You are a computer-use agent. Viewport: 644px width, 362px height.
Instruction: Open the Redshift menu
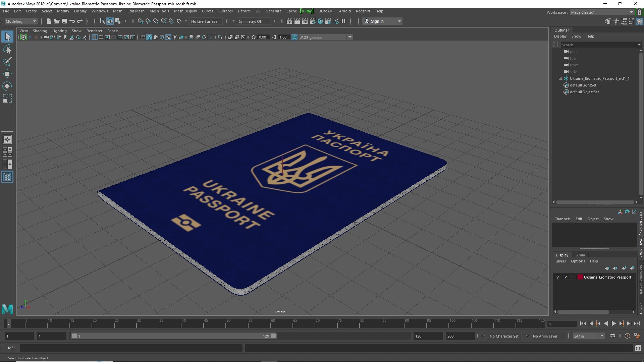(x=363, y=11)
